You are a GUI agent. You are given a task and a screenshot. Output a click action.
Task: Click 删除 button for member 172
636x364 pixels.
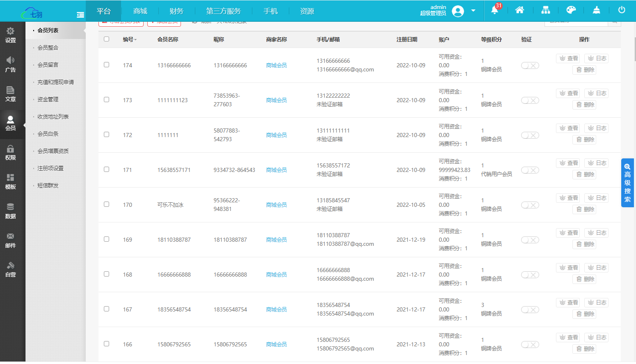[585, 140]
